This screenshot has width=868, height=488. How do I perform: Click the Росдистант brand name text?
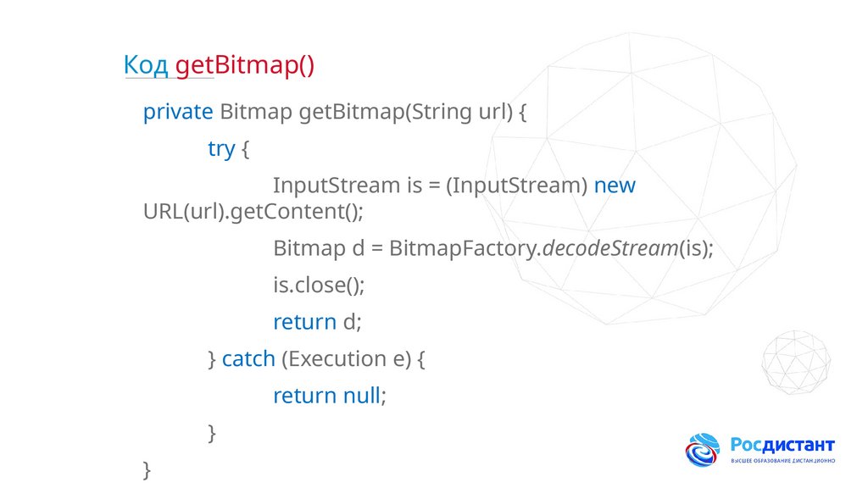pyautogui.click(x=782, y=445)
